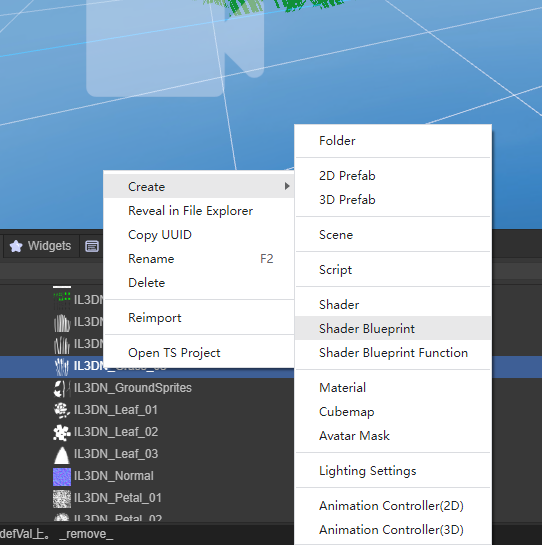Select the IL3DN_Leaf_02 tree item name
This screenshot has width=542, height=545.
(116, 432)
